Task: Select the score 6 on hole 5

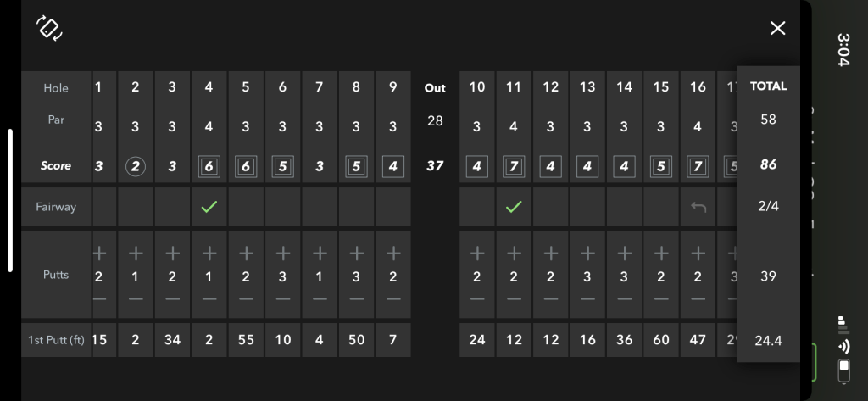Action: click(x=246, y=166)
